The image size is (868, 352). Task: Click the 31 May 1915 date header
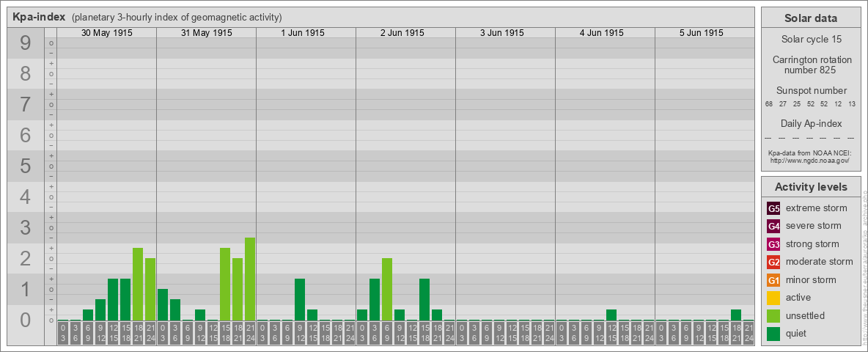pyautogui.click(x=207, y=33)
